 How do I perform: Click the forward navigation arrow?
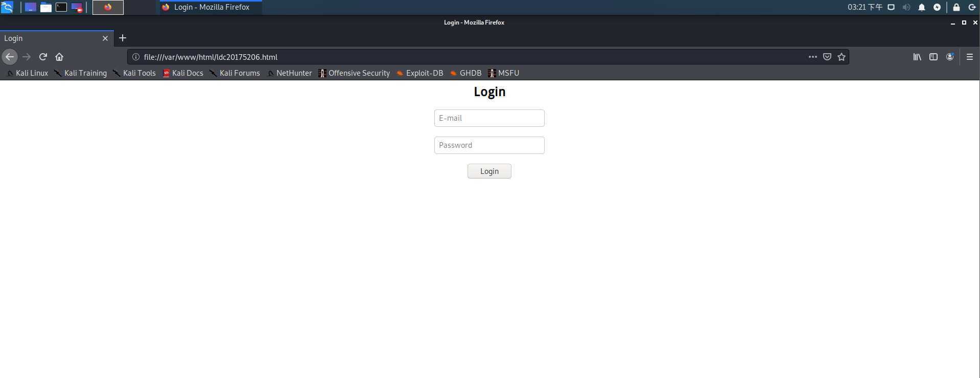click(27, 57)
